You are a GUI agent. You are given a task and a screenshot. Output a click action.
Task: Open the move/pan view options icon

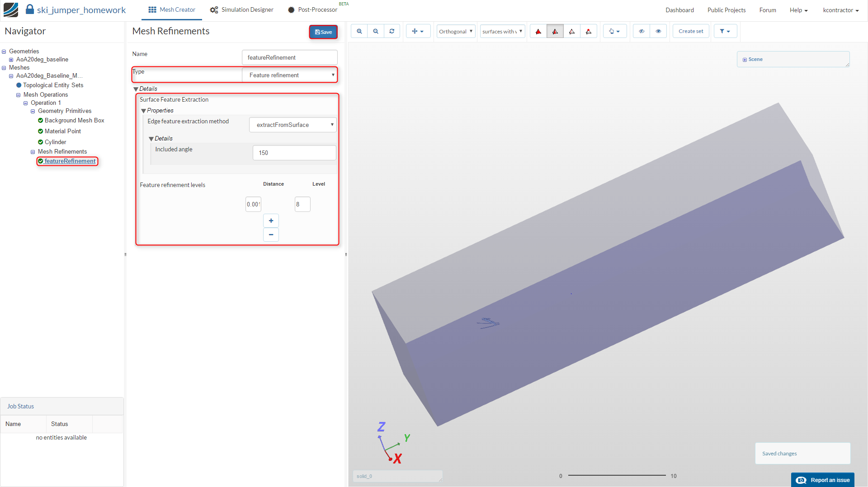(x=418, y=31)
